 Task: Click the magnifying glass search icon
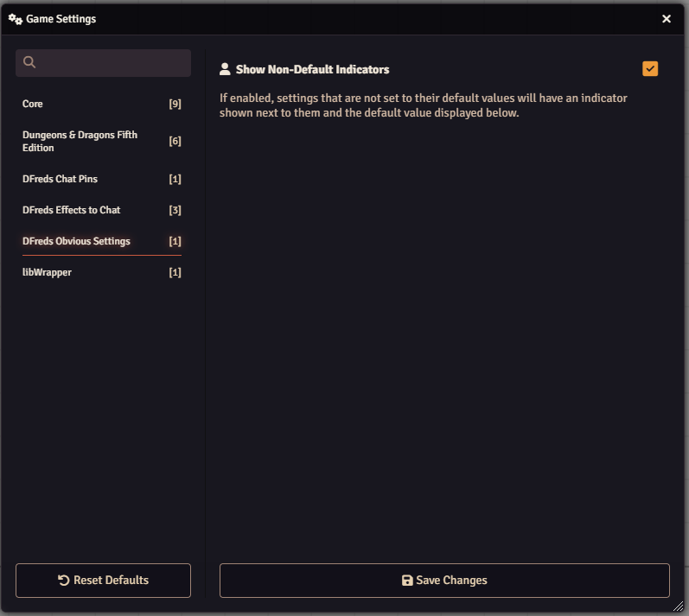tap(29, 62)
